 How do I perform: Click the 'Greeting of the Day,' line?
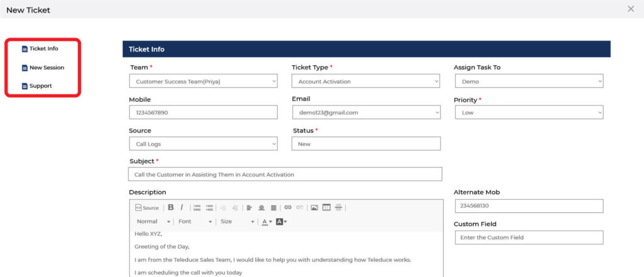pyautogui.click(x=162, y=247)
